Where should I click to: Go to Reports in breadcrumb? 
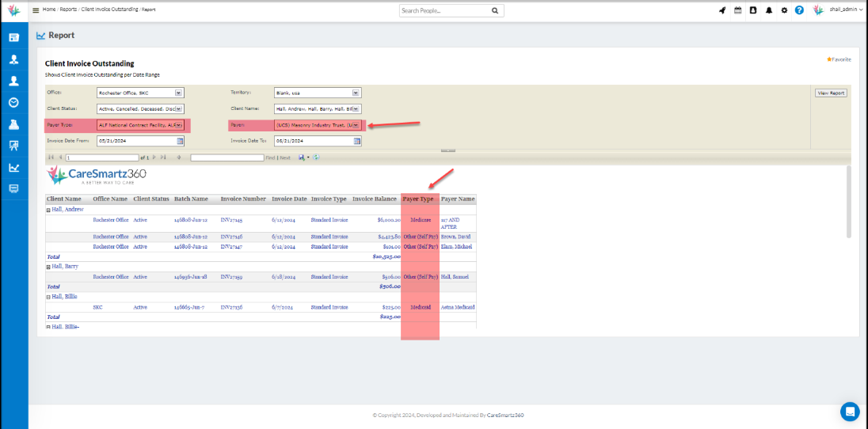coord(68,9)
